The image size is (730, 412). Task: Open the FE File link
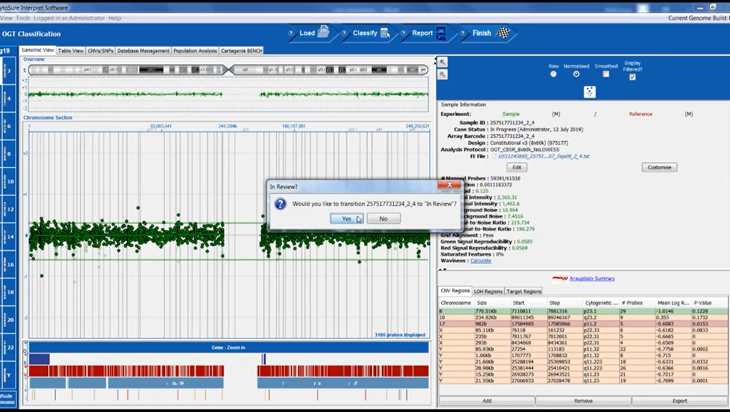pyautogui.click(x=543, y=156)
